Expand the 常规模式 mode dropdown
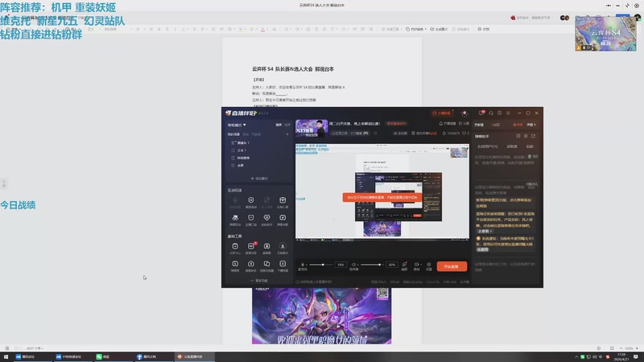644x362 pixels. point(237,125)
